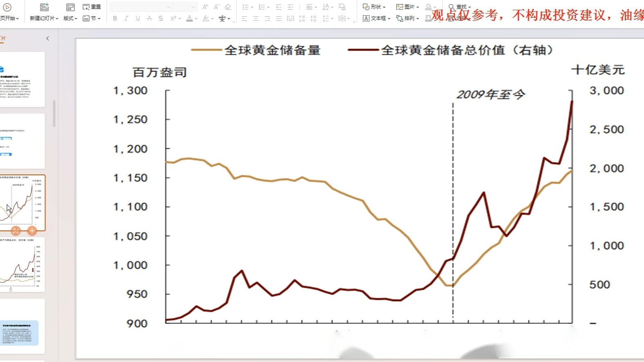Select the gold reserves chart thumbnail
Viewport: 644px width, 362px height.
tap(22, 203)
